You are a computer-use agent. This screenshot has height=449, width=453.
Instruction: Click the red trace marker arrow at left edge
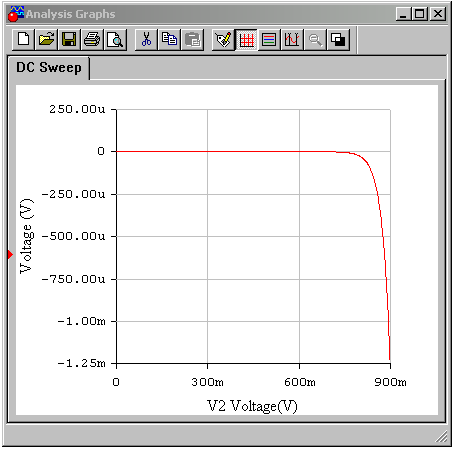[x=10, y=255]
